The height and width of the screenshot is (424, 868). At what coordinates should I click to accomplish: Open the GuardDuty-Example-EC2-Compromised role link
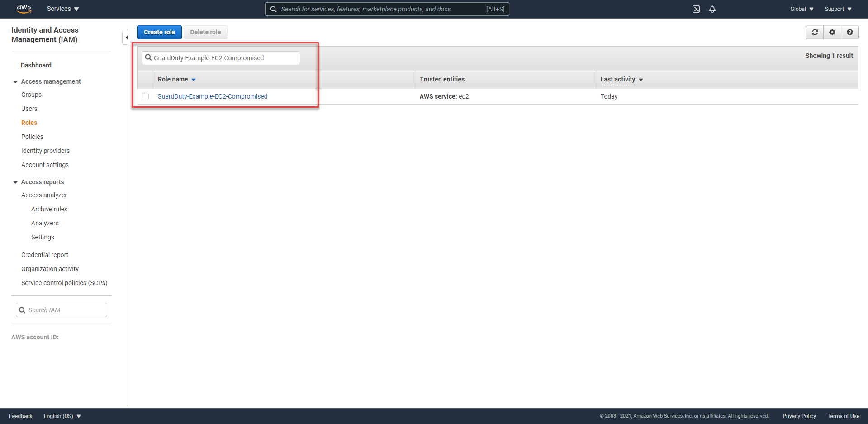[212, 96]
